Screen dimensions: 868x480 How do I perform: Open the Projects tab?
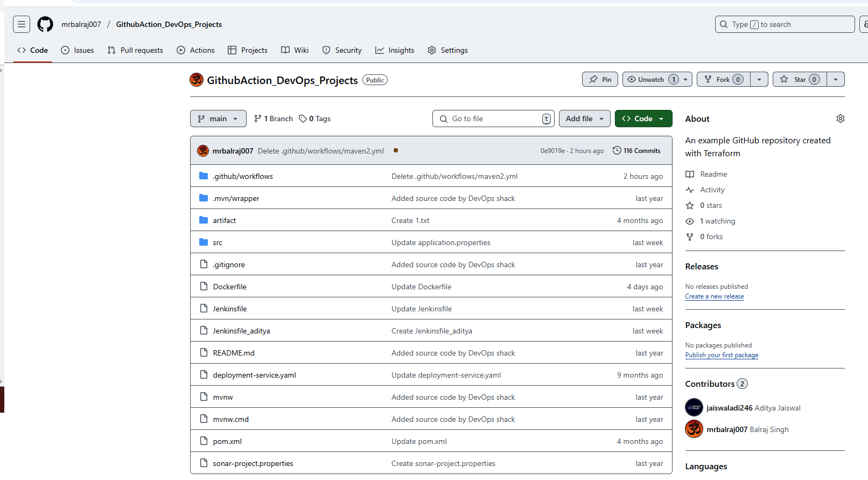tap(248, 50)
